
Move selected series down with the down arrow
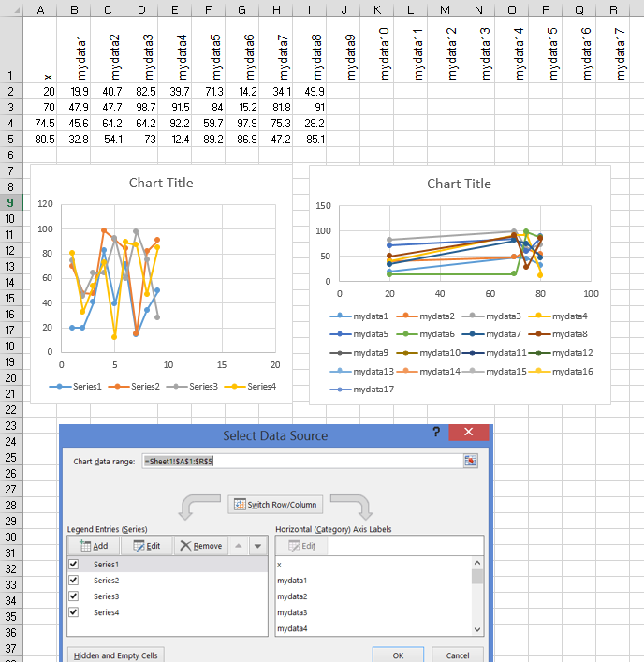point(257,546)
